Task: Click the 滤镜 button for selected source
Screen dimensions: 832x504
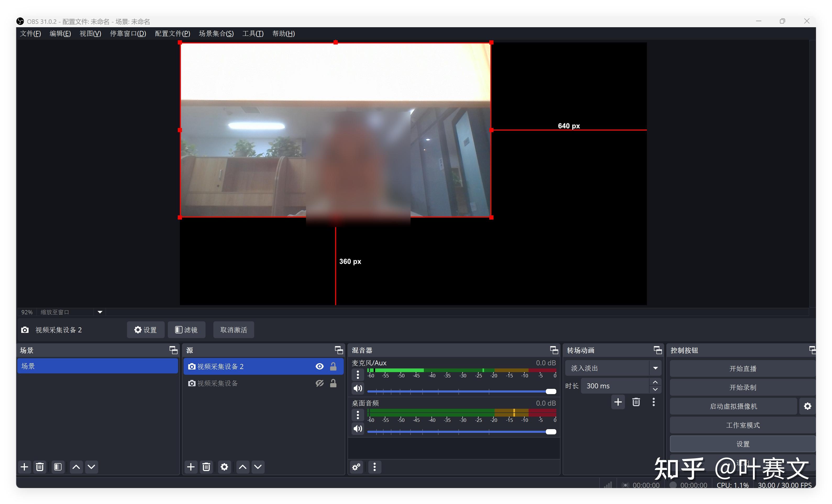Action: 186,330
